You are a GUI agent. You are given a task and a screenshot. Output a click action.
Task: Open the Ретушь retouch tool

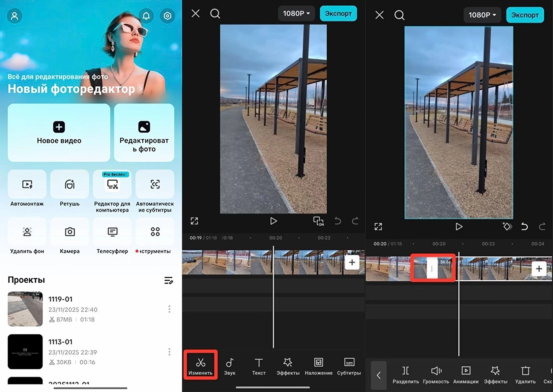tap(69, 185)
